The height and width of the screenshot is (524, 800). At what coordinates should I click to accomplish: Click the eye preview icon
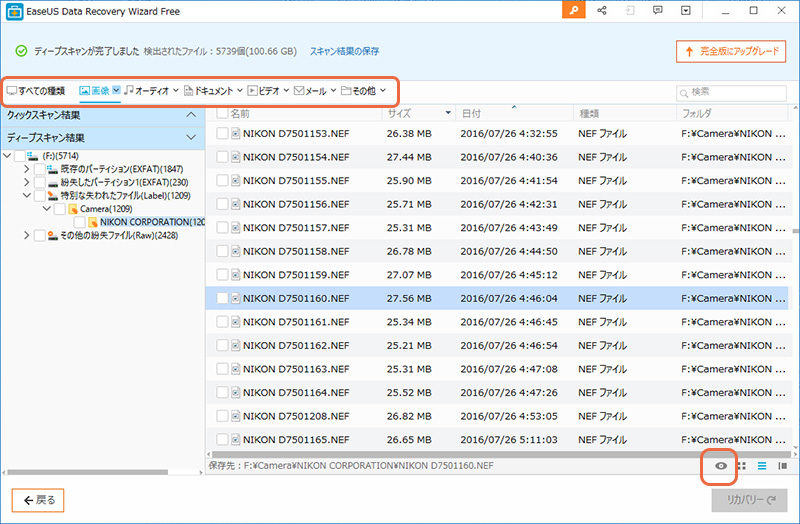click(x=720, y=466)
